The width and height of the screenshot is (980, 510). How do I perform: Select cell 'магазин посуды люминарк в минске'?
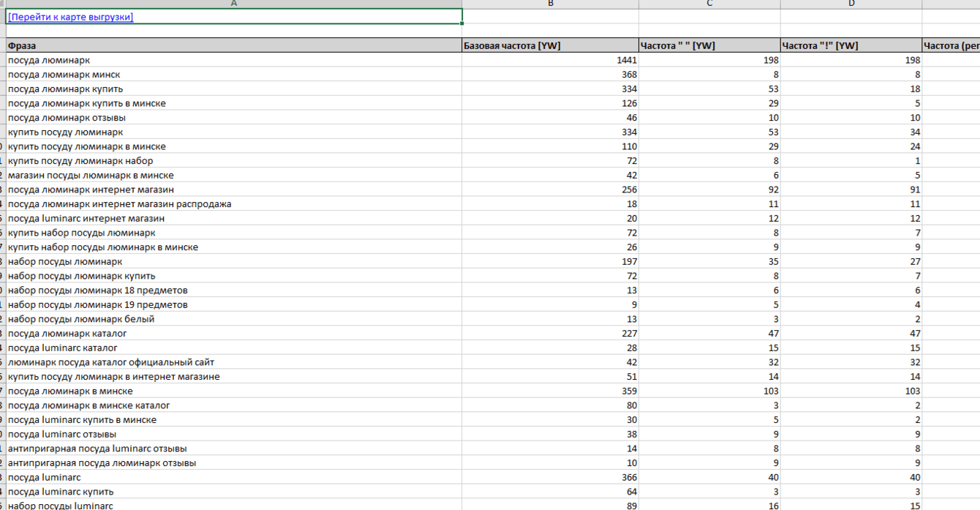[234, 175]
